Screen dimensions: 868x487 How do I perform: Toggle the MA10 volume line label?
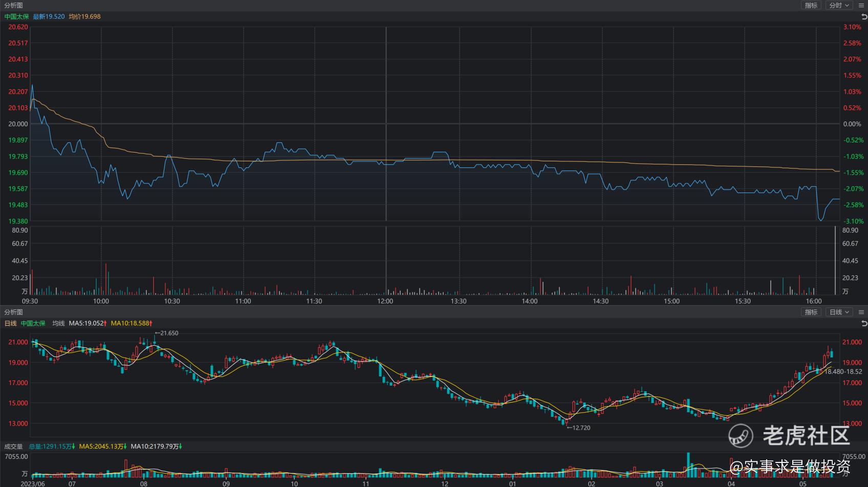click(155, 447)
